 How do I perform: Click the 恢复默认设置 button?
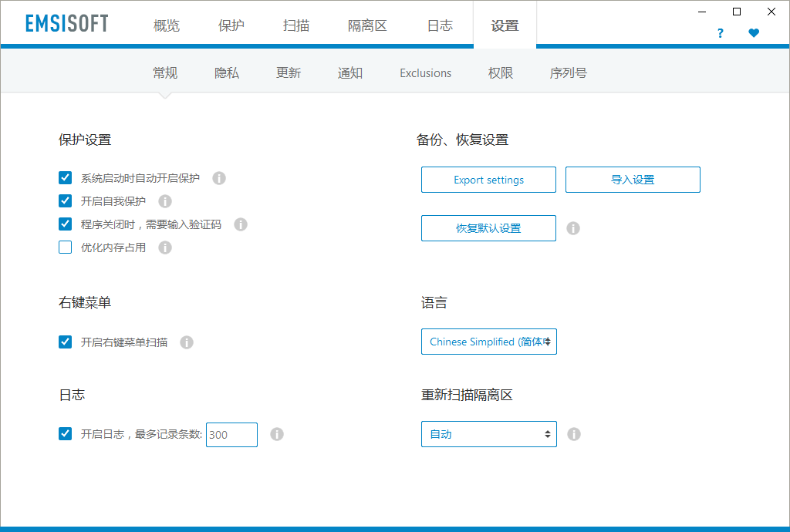[x=488, y=228]
